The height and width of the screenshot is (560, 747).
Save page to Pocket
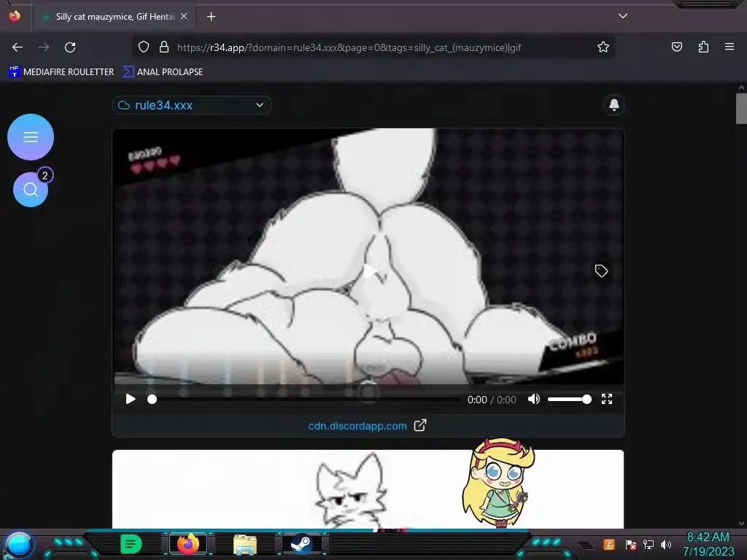(677, 47)
